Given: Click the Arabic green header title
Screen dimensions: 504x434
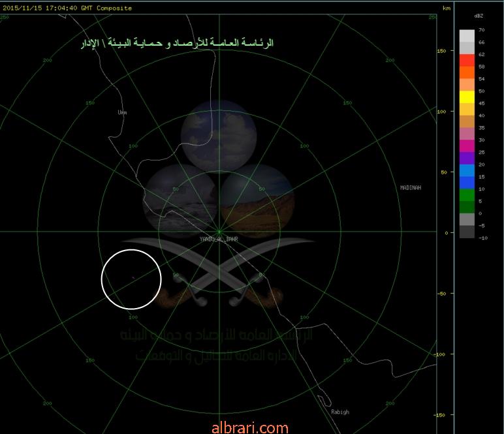Looking at the screenshot, I should [x=177, y=42].
